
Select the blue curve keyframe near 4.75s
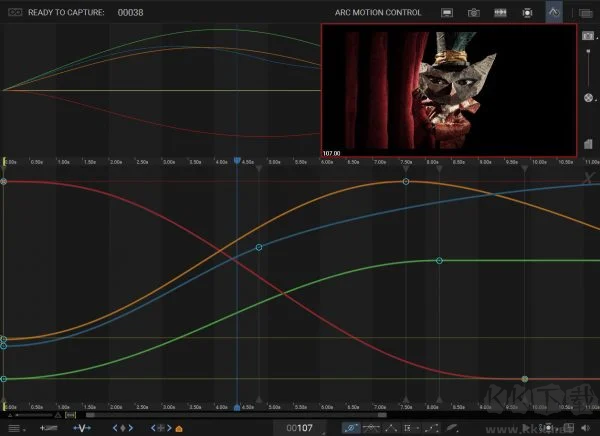[x=259, y=247]
